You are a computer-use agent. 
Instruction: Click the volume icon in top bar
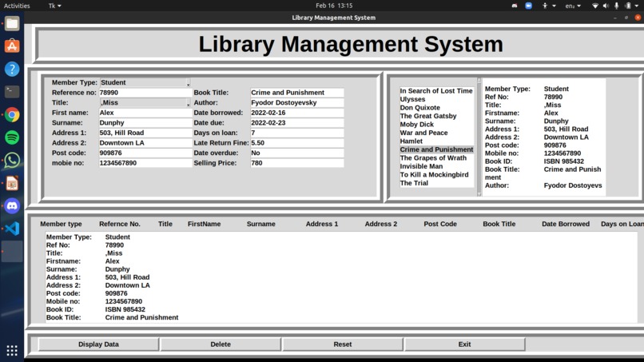click(606, 6)
